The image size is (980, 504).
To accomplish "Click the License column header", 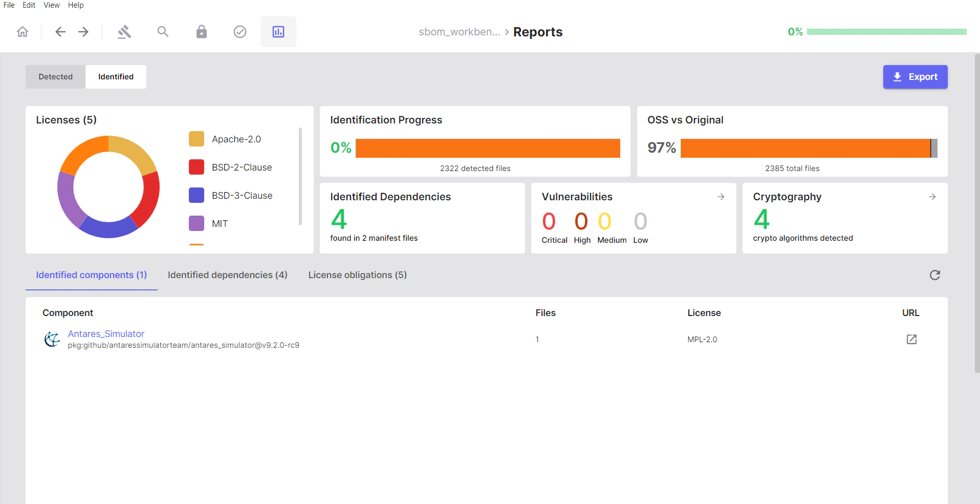I will pos(704,313).
